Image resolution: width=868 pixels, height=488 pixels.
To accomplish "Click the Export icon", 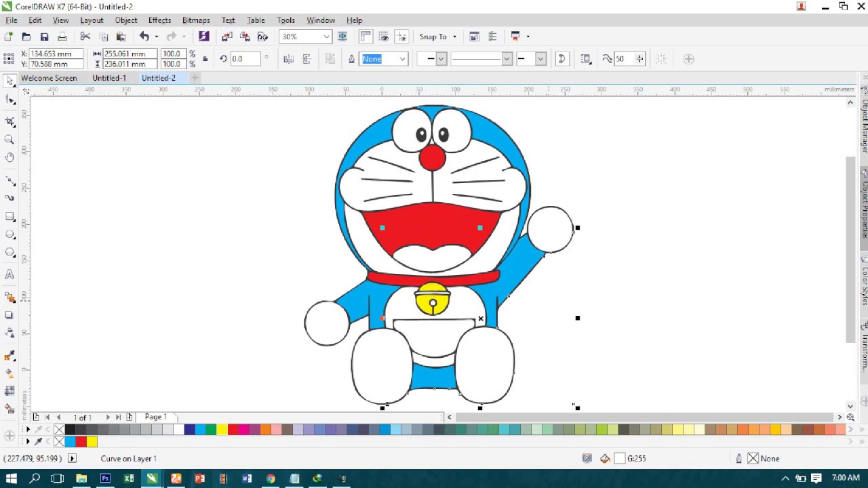I will pos(245,37).
